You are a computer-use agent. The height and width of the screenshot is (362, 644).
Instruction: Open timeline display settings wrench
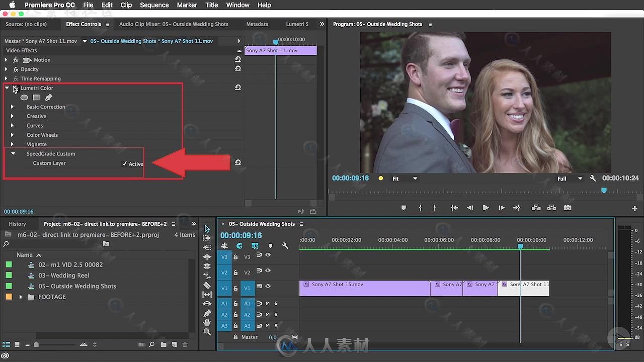(x=285, y=246)
